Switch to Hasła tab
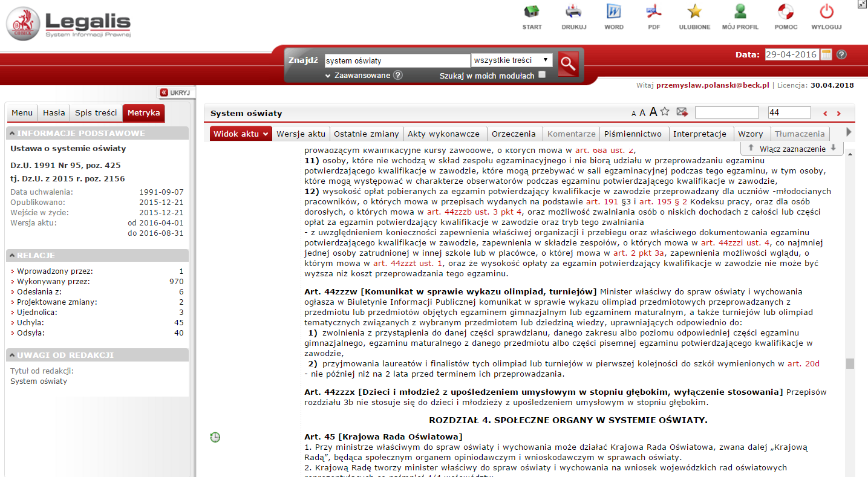 tap(54, 113)
